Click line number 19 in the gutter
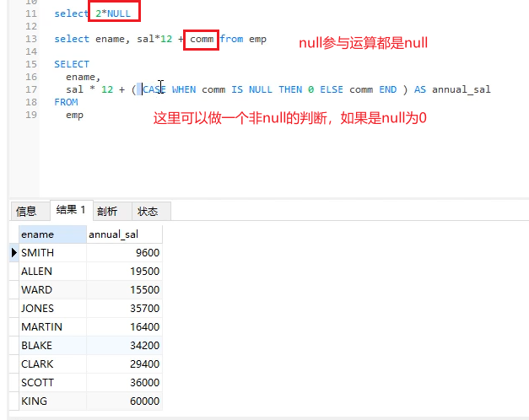Viewport: 529px width, 420px height. click(x=30, y=115)
